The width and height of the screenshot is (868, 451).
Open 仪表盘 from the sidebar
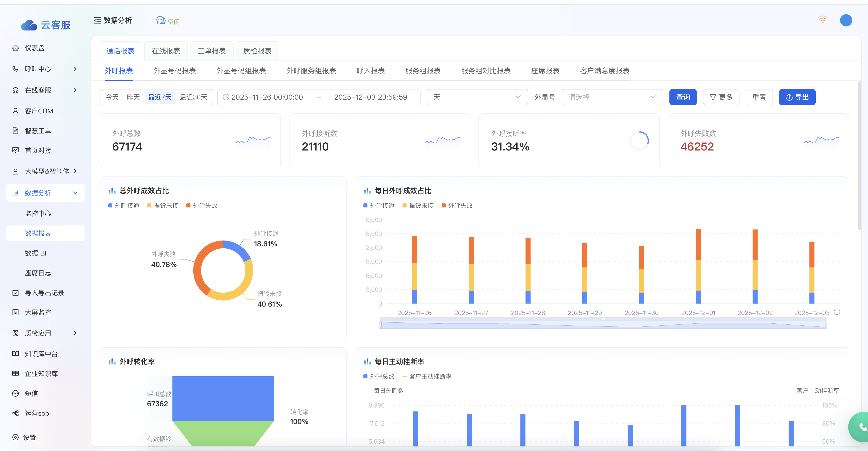[x=35, y=48]
